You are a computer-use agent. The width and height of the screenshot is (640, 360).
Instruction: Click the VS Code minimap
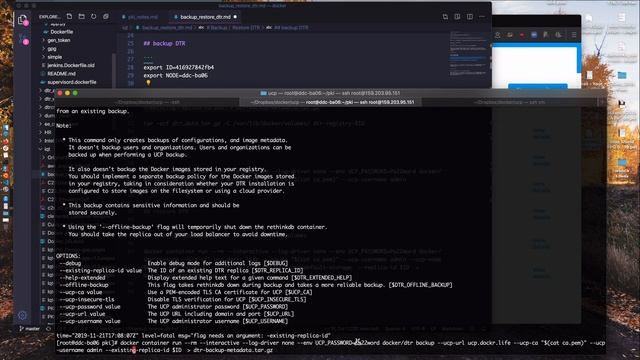point(468,53)
